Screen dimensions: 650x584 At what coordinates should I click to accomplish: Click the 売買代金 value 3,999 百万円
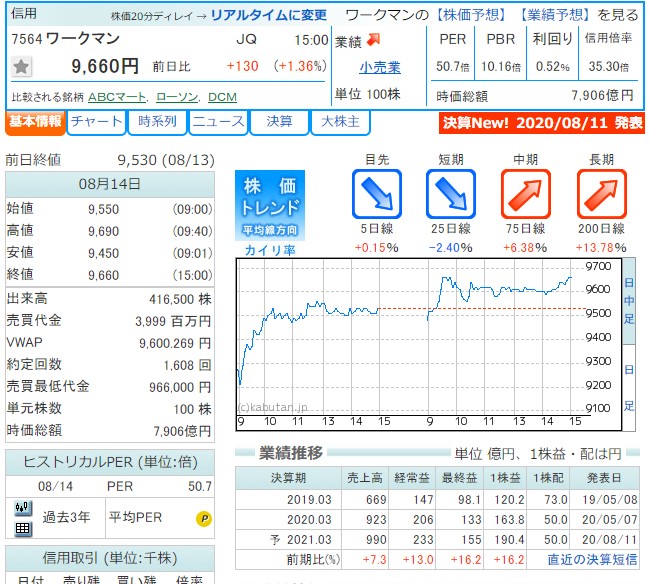tap(173, 321)
